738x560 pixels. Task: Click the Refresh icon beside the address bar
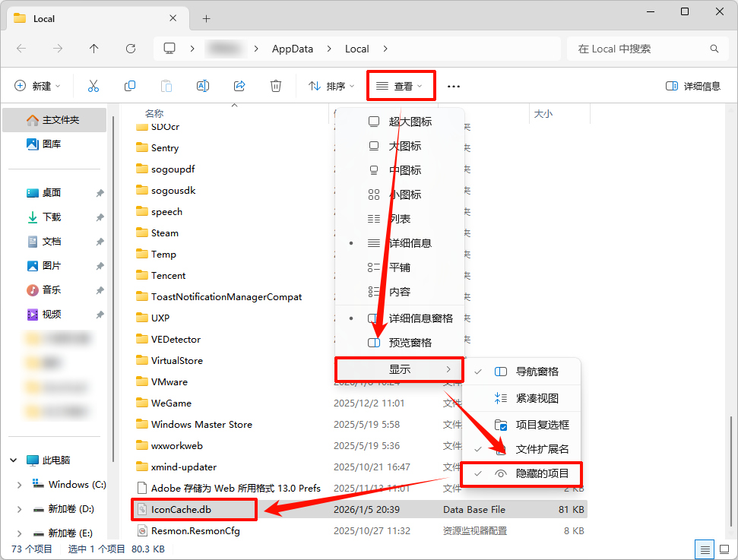coord(130,48)
